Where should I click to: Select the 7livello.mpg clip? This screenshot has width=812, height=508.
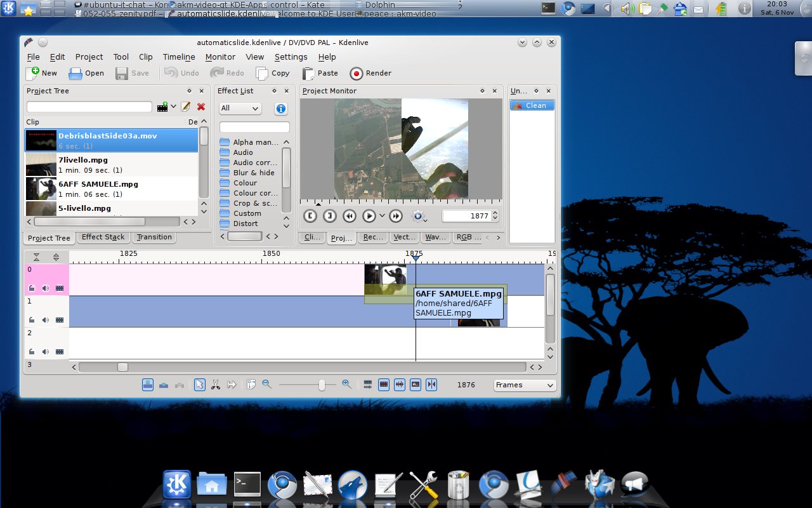click(112, 165)
